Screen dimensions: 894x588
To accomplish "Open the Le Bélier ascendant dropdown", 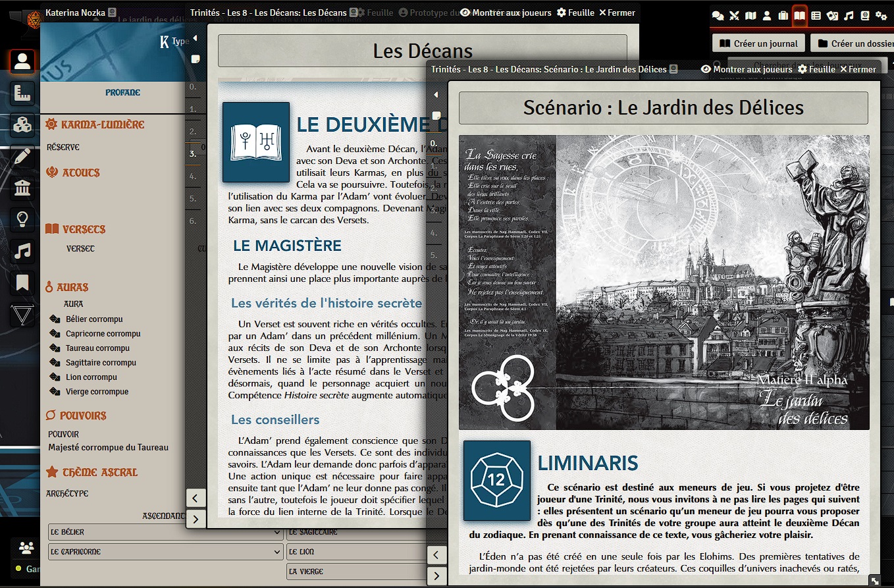I will tap(166, 532).
